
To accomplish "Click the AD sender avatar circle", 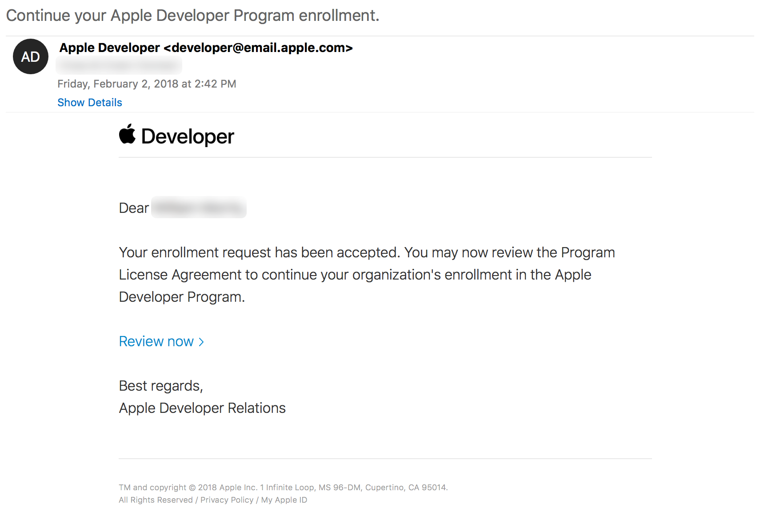I will click(30, 56).
